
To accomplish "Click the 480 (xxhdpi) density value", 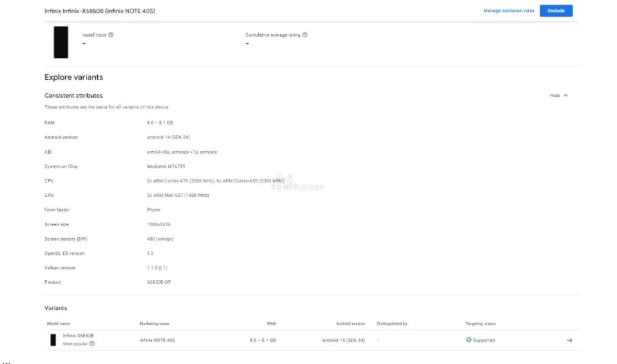I will (x=160, y=239).
